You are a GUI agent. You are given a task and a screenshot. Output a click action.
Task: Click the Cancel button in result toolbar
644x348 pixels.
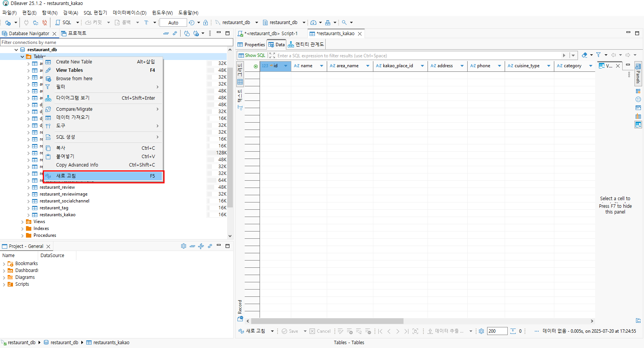tap(320, 331)
